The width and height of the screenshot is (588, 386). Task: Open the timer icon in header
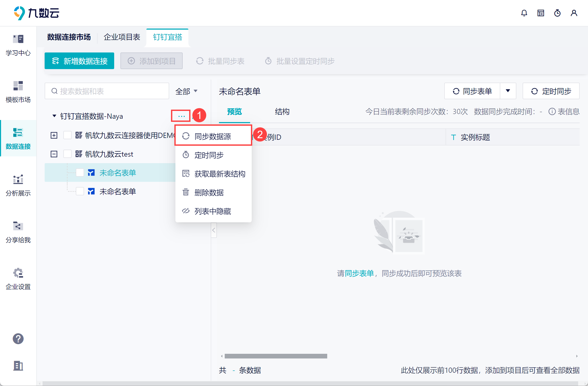tap(557, 13)
